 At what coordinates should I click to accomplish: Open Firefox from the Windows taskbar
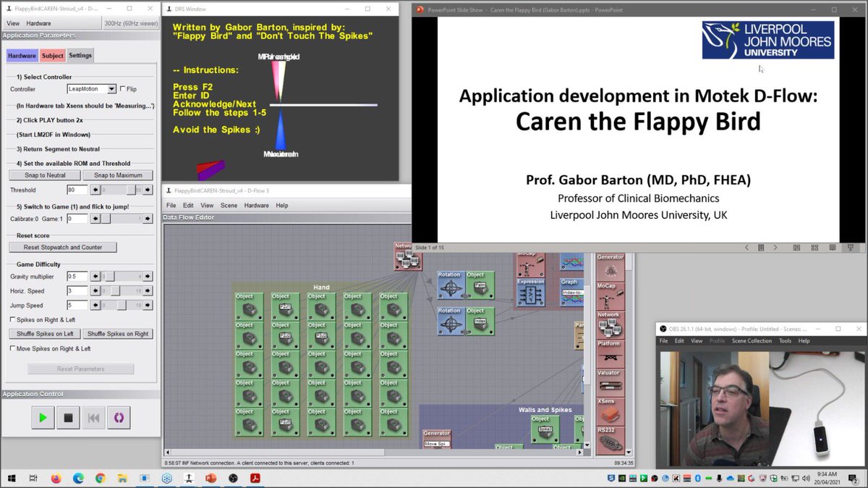[56, 479]
